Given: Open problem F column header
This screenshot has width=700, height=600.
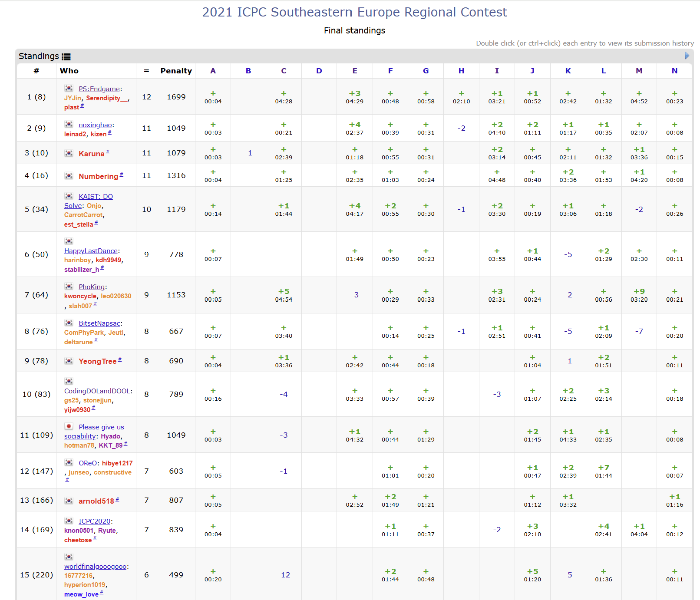Looking at the screenshot, I should click(x=390, y=71).
